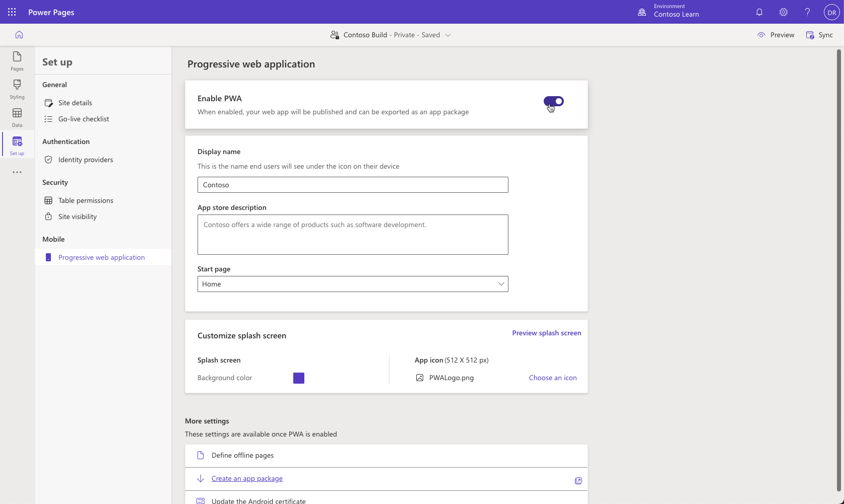Select Progressive web application menu item
Screen dimensions: 844x504
(101, 257)
